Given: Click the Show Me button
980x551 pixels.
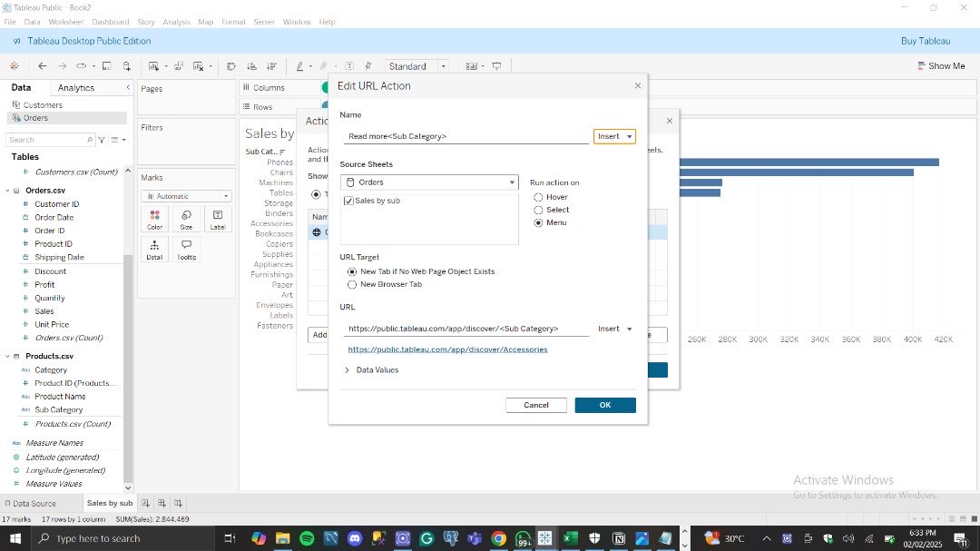Looking at the screenshot, I should click(x=941, y=65).
